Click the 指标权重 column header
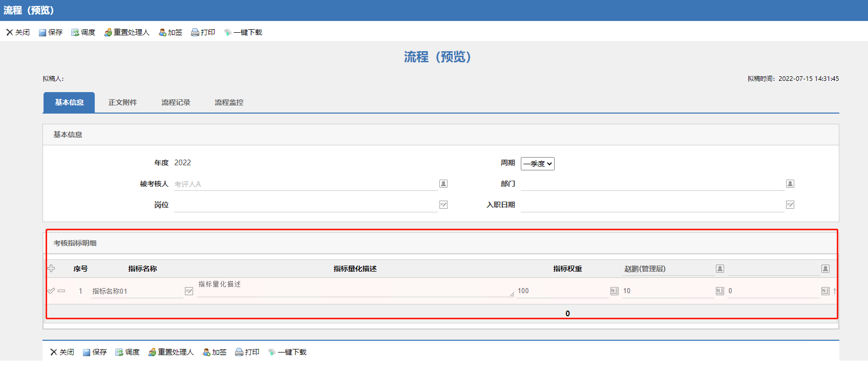868x373 pixels. pyautogui.click(x=567, y=269)
